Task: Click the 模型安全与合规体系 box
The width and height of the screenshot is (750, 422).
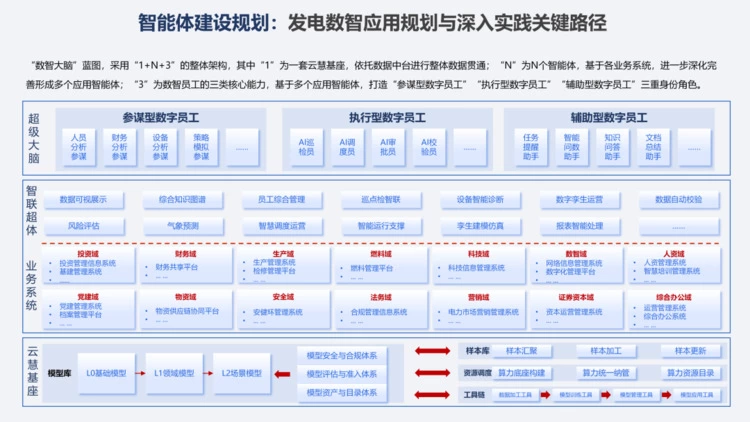Action: tap(342, 355)
